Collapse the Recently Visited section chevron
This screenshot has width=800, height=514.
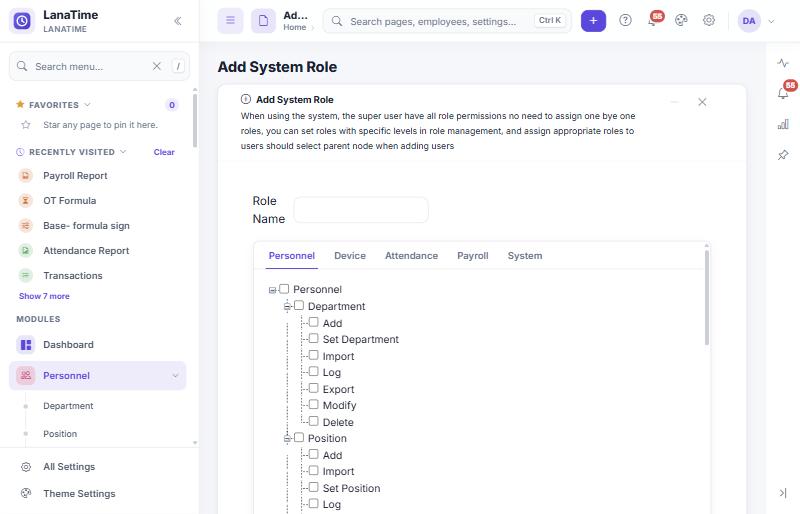click(123, 152)
